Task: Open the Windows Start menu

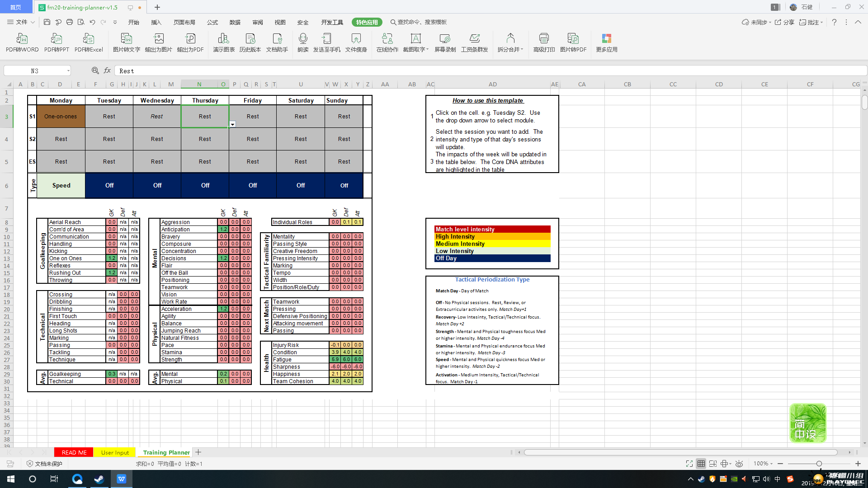Action: click(11, 479)
